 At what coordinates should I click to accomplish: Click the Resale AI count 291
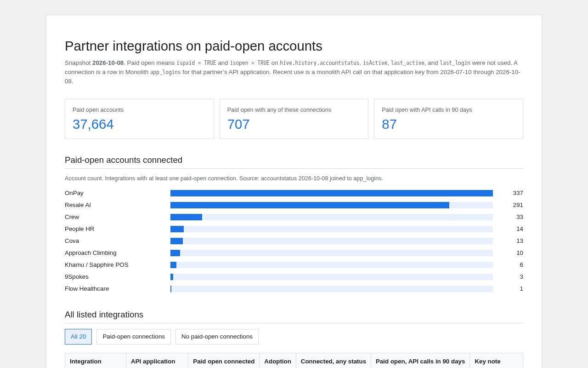(518, 205)
